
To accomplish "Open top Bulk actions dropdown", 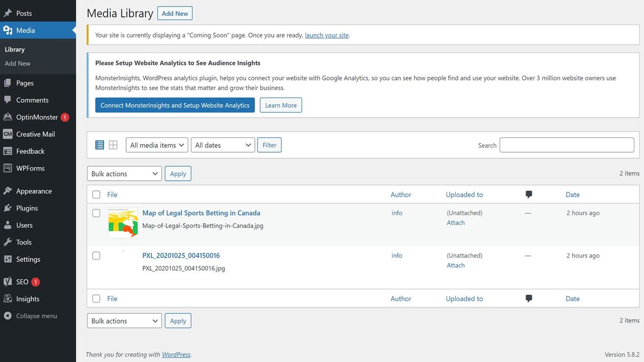I will click(x=124, y=174).
